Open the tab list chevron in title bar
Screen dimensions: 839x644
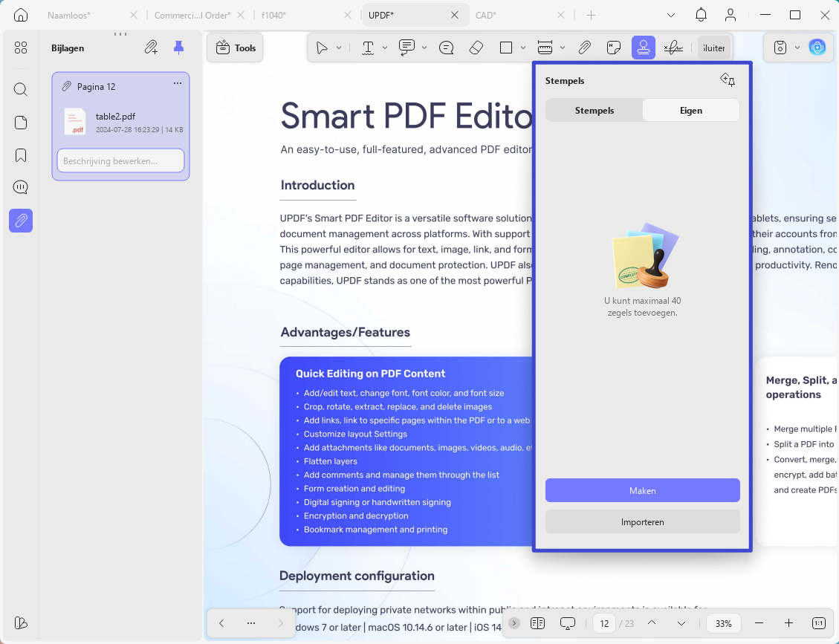tap(670, 16)
